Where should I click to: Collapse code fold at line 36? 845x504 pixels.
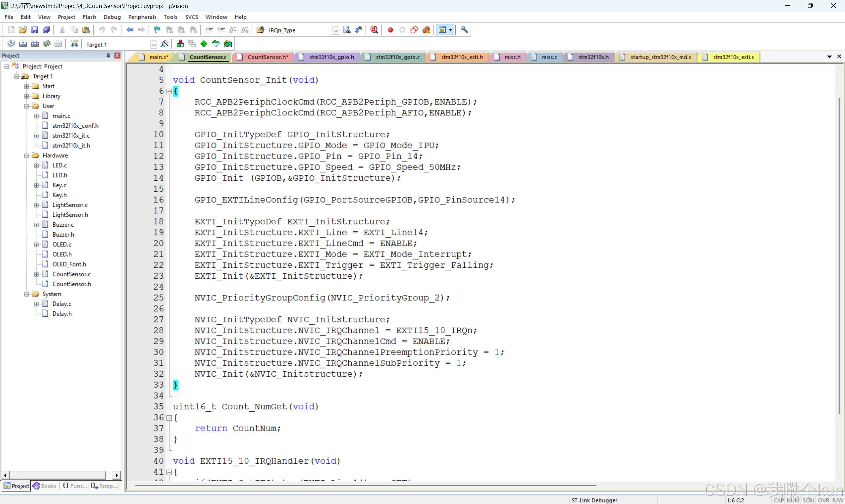pyautogui.click(x=169, y=418)
